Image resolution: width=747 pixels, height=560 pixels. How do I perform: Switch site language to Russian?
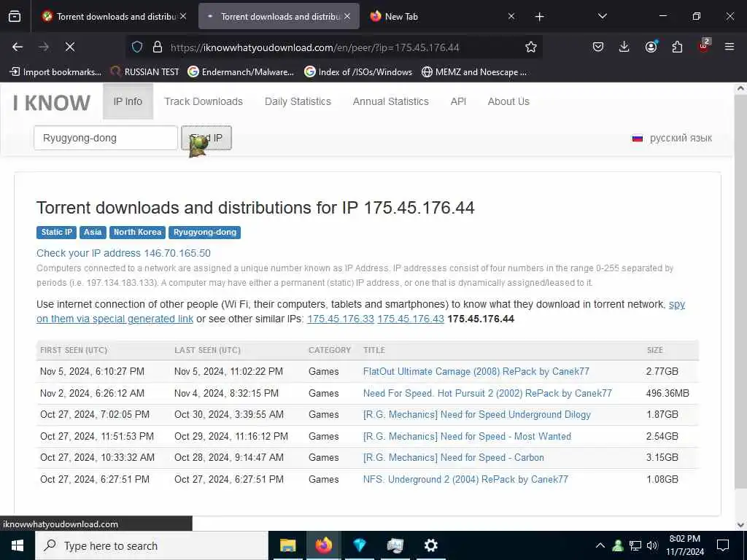click(x=672, y=138)
